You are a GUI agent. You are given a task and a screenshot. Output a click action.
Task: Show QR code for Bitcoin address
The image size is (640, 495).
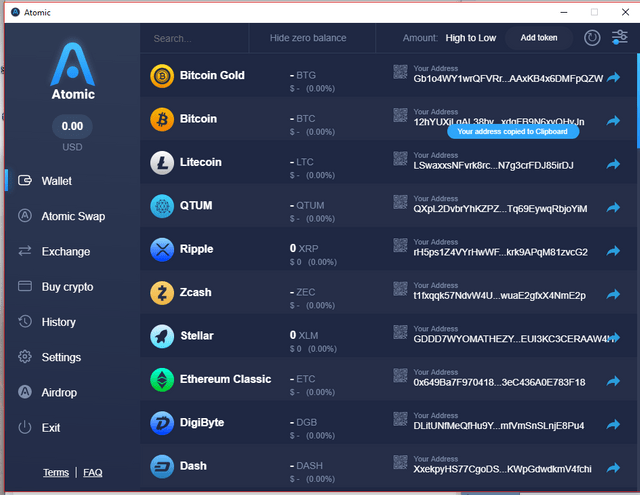[400, 115]
